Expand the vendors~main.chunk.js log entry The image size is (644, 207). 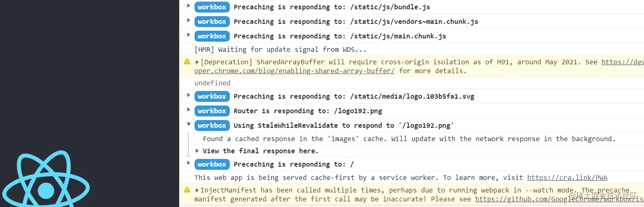point(188,20)
